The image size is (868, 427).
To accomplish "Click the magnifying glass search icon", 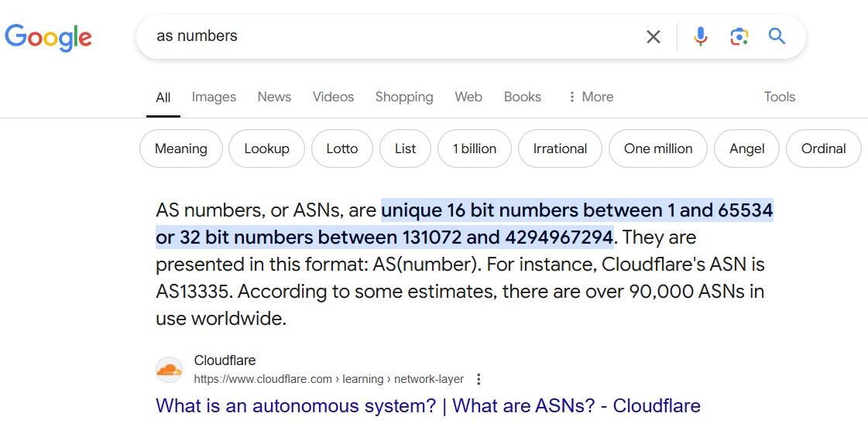I will 777,36.
